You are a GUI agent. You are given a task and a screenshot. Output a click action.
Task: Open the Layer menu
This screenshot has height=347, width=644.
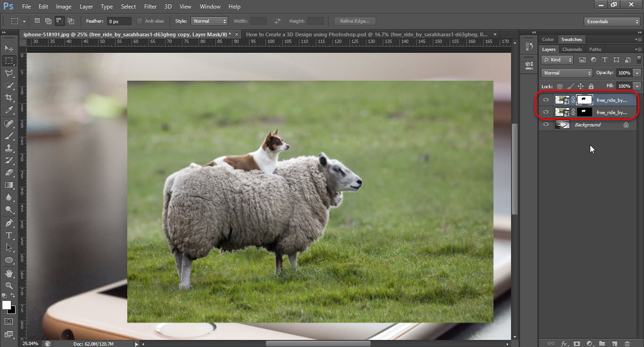pyautogui.click(x=86, y=7)
